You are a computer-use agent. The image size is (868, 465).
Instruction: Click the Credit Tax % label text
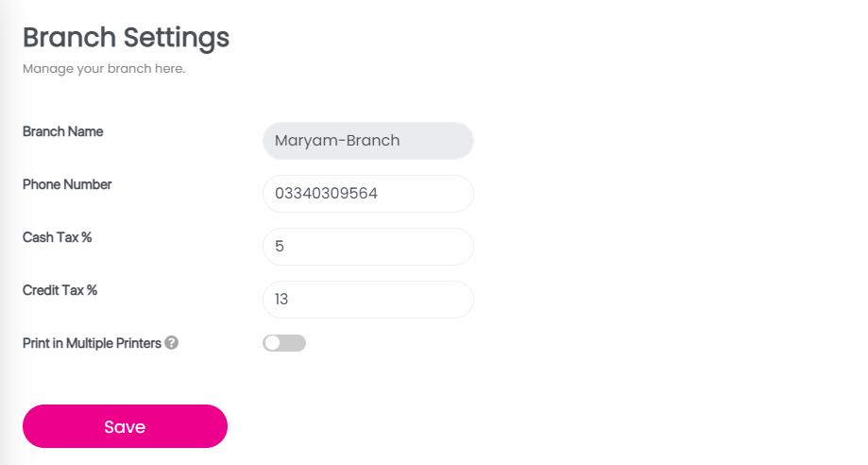click(x=60, y=290)
